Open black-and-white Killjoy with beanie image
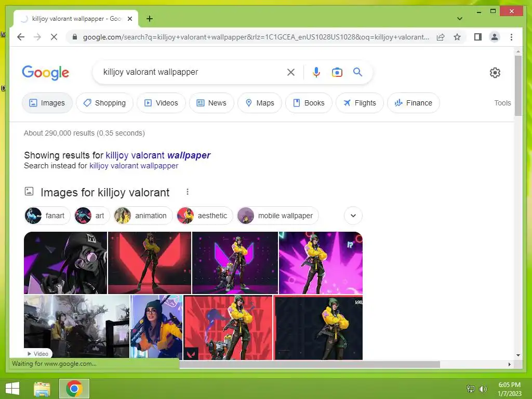532x399 pixels. [65, 262]
